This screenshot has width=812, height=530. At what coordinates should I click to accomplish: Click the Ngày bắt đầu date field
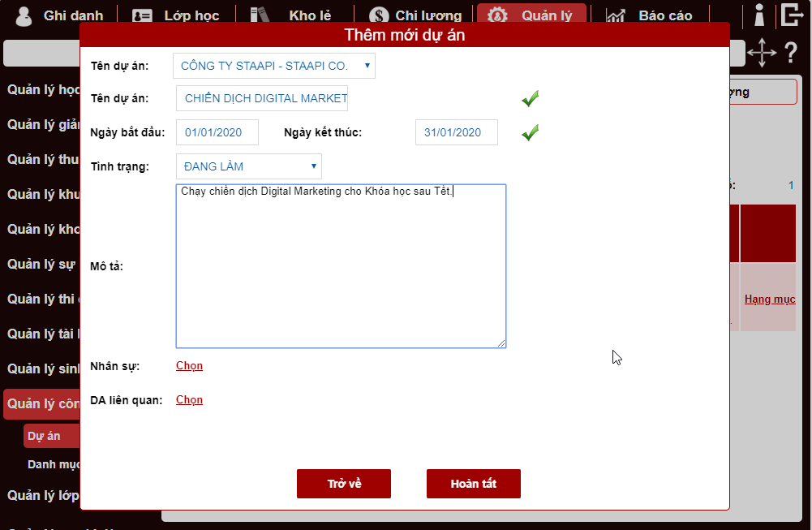[x=217, y=132]
